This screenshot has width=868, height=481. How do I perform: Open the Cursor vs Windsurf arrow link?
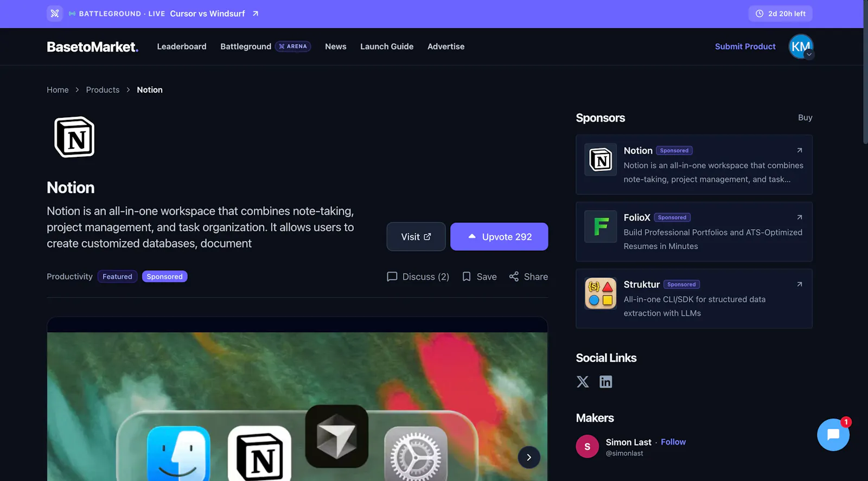[x=256, y=14]
